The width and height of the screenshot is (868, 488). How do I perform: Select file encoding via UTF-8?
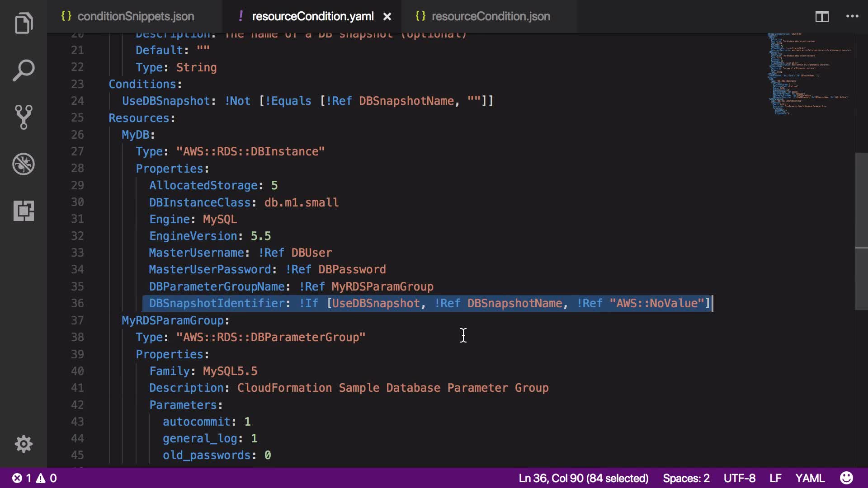coord(739,478)
